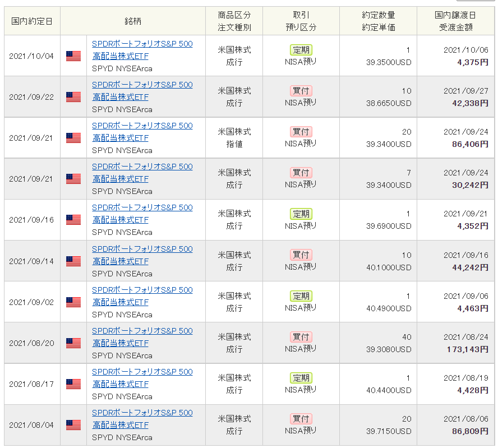Click the 40.4900USD execution price

tap(389, 308)
